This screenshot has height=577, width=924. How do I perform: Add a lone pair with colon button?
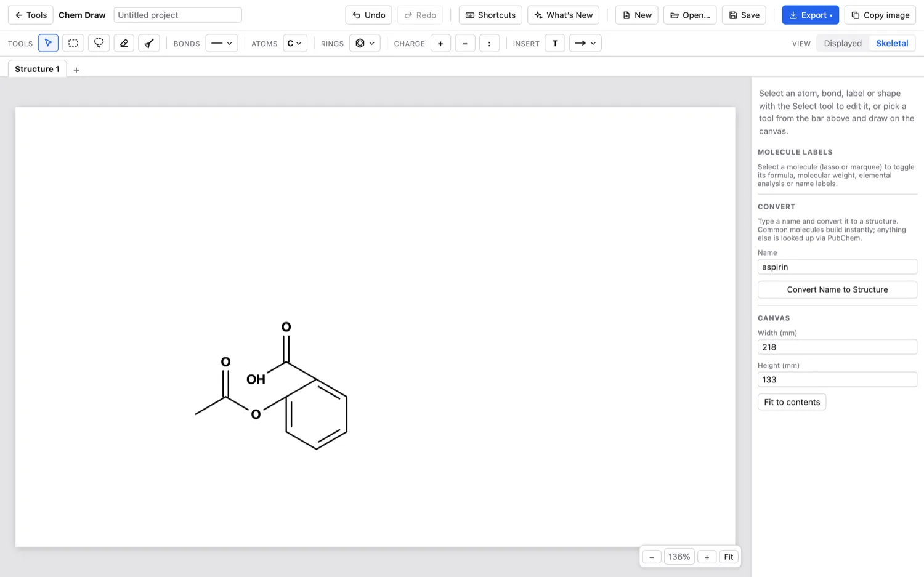coord(490,43)
